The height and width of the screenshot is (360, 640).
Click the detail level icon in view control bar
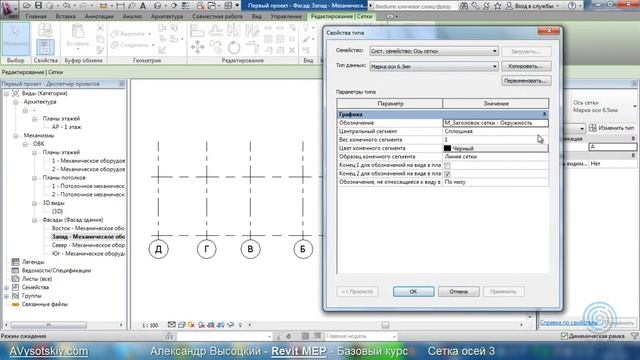point(172,325)
